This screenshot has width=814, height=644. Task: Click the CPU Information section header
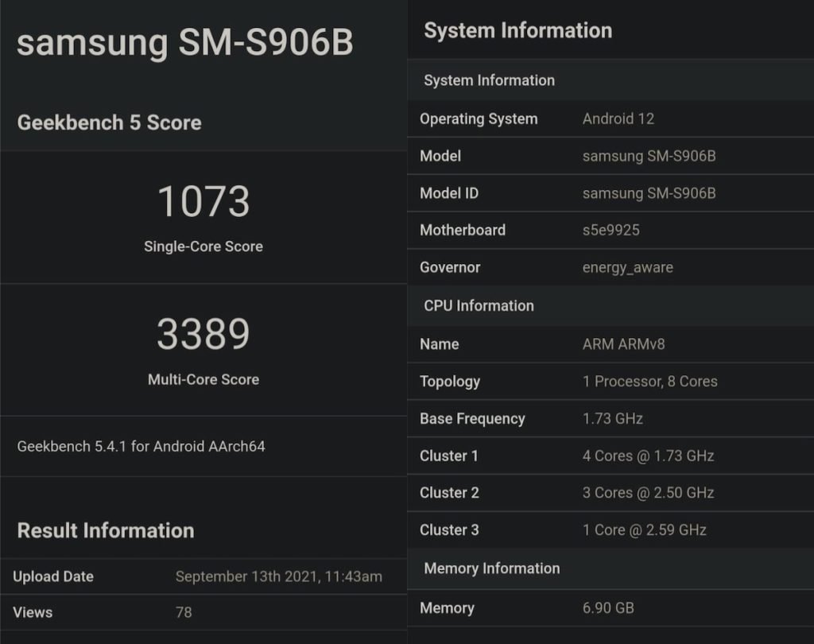(479, 306)
